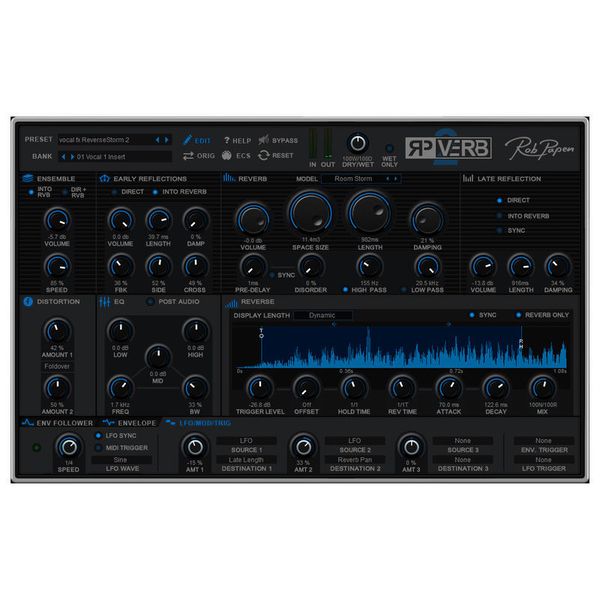Open Destination 1 Late Length dropdown

click(x=246, y=460)
